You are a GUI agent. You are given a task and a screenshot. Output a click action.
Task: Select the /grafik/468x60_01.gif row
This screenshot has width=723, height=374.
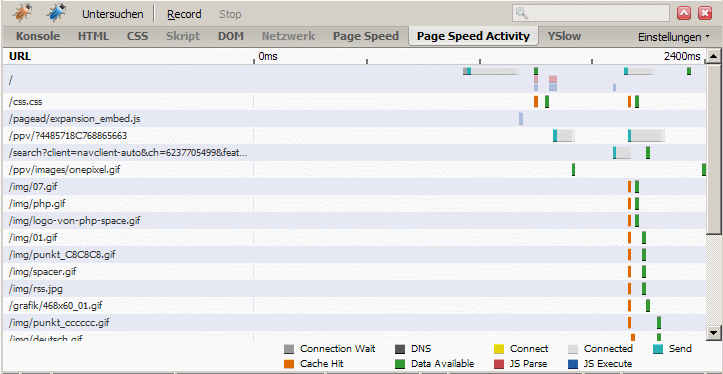pos(354,306)
